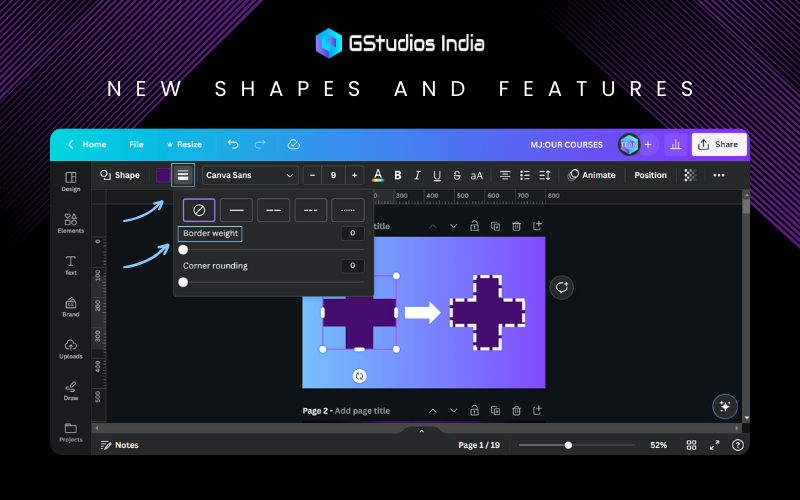Share the design
The width and height of the screenshot is (800, 500).
[x=719, y=144]
